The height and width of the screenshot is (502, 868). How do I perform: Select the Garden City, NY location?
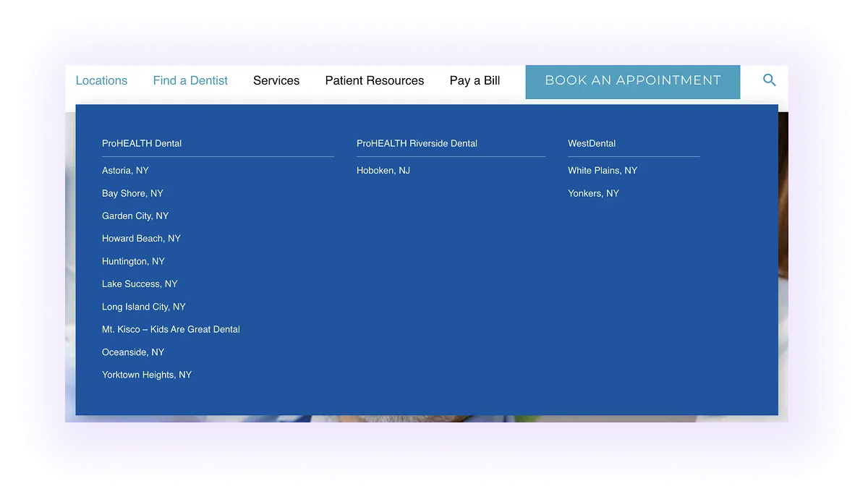pos(135,216)
